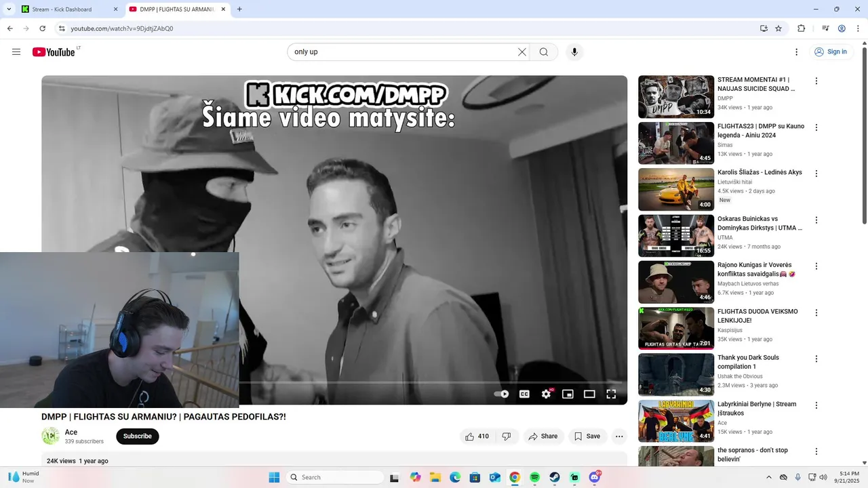Open video player settings gear
This screenshot has width=868, height=488.
click(x=546, y=394)
